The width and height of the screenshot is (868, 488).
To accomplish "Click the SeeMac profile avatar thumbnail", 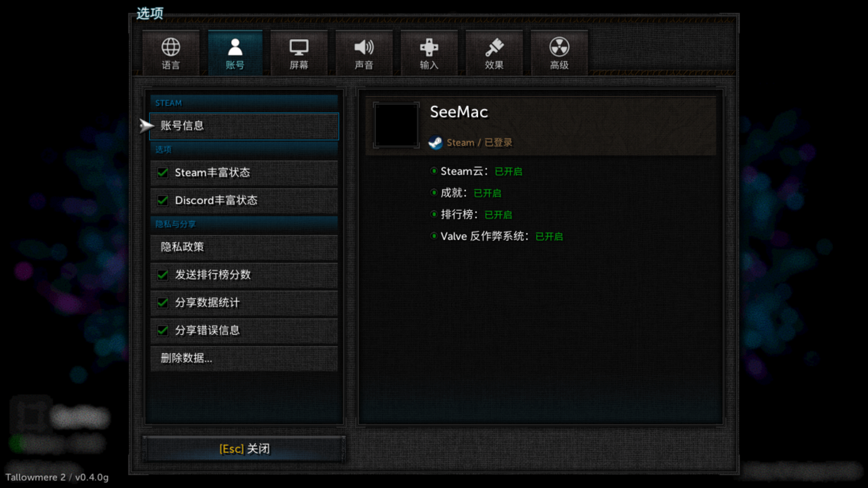I will click(x=396, y=125).
